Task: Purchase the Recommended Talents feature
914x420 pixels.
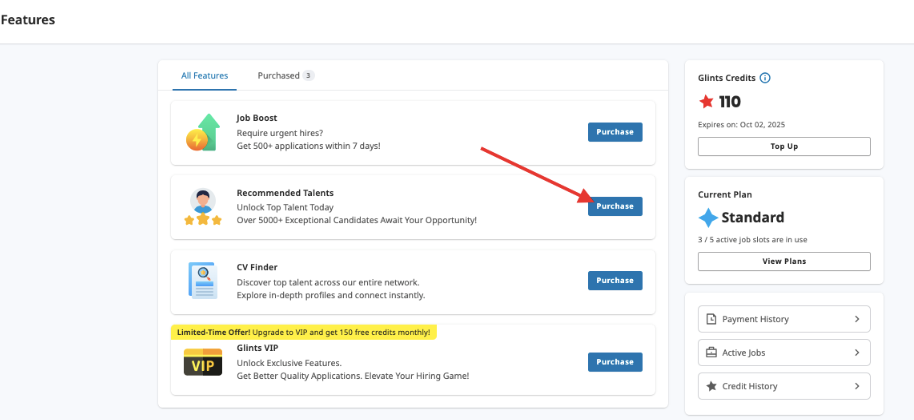Action: pyautogui.click(x=615, y=206)
